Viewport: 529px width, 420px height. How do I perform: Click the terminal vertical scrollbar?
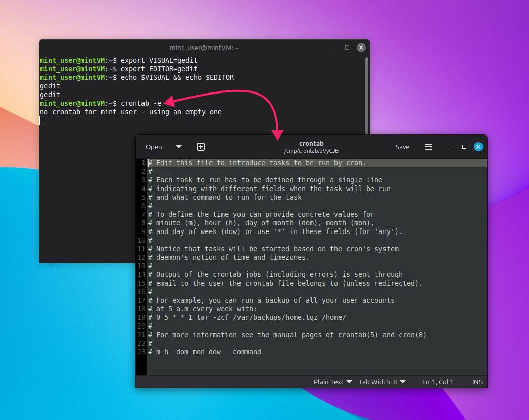pyautogui.click(x=366, y=96)
